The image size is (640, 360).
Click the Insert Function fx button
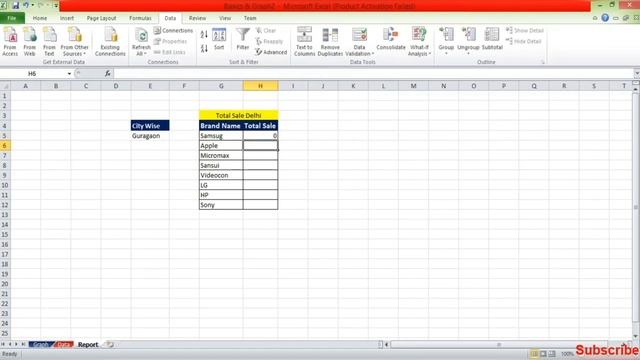[x=108, y=74]
